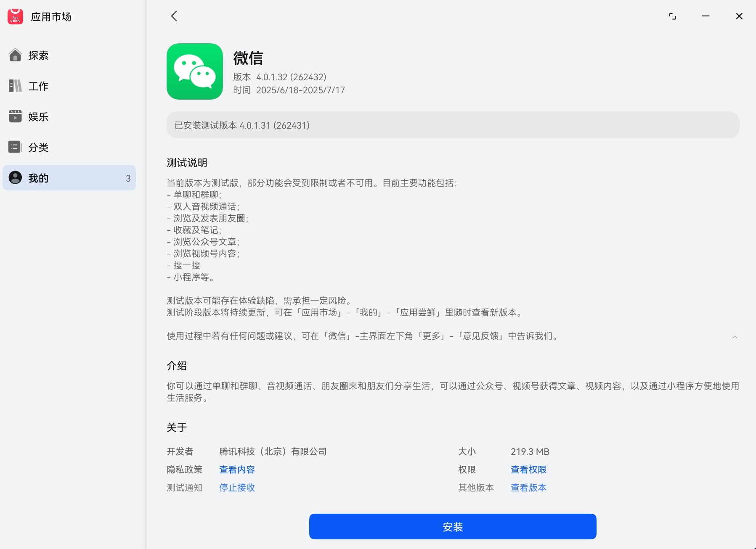Click the 开发者 label

pos(180,451)
